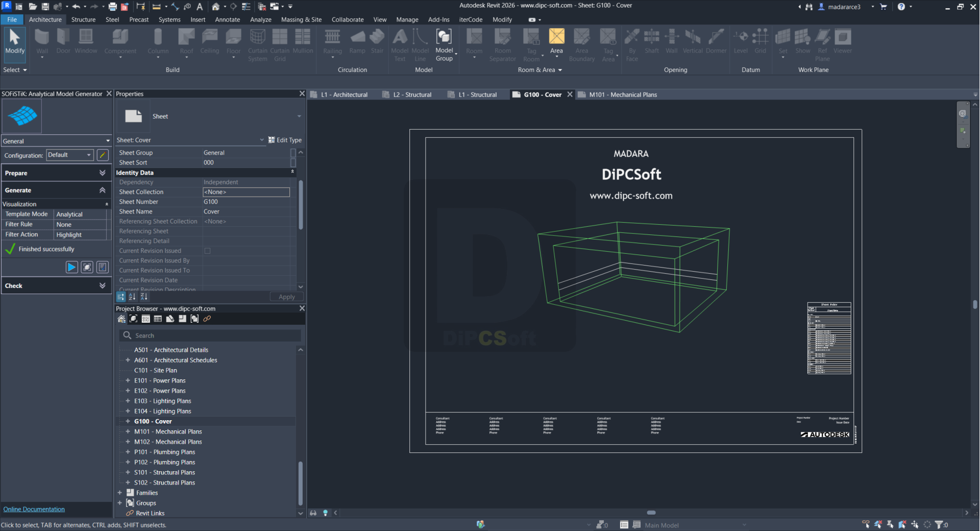Open the SOFiSTiK configuration edit pencil
Screen dimensions: 980x531
point(103,155)
